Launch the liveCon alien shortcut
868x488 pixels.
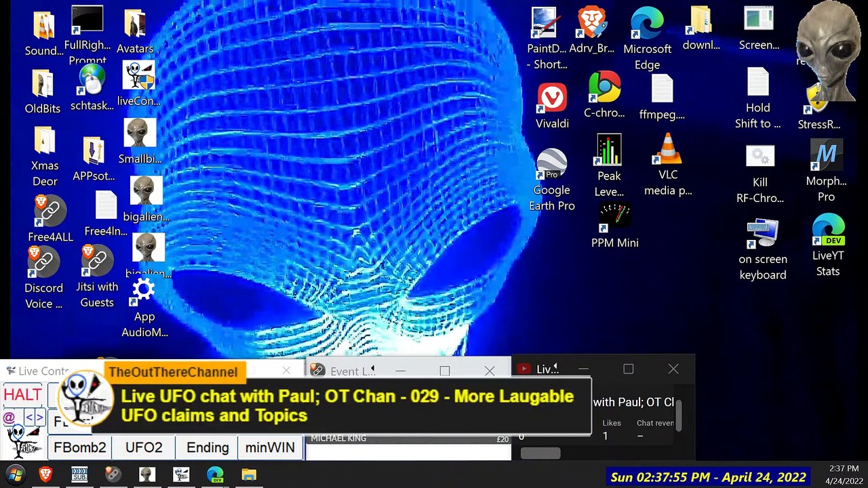coord(139,83)
